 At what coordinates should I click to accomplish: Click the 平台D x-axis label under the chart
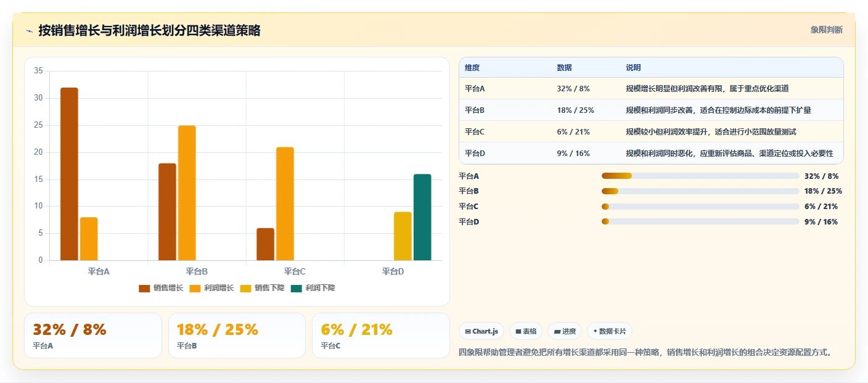[x=393, y=271]
